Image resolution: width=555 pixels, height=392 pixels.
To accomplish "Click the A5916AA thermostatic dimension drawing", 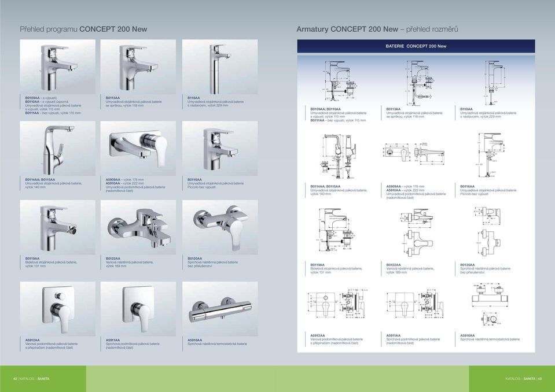I will [488, 304].
